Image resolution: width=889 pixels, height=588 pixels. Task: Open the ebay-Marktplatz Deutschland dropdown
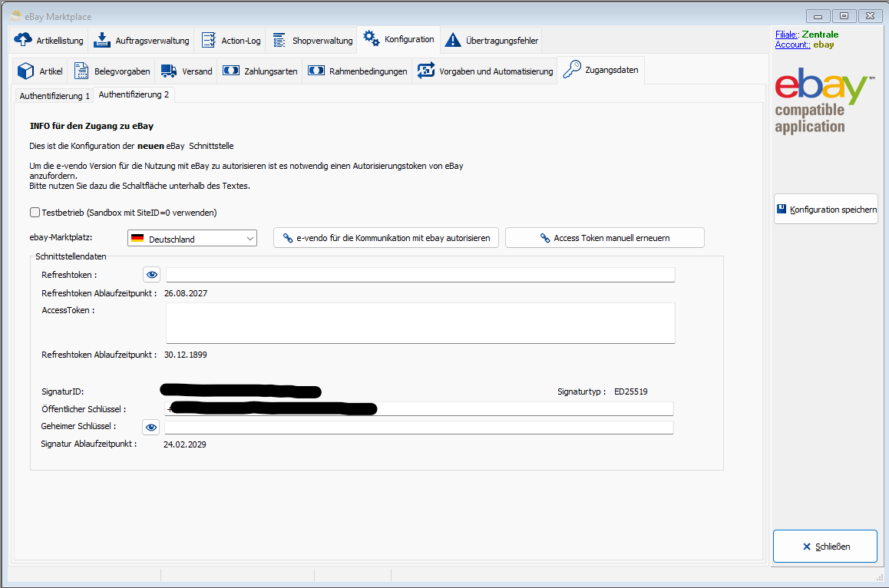[192, 238]
